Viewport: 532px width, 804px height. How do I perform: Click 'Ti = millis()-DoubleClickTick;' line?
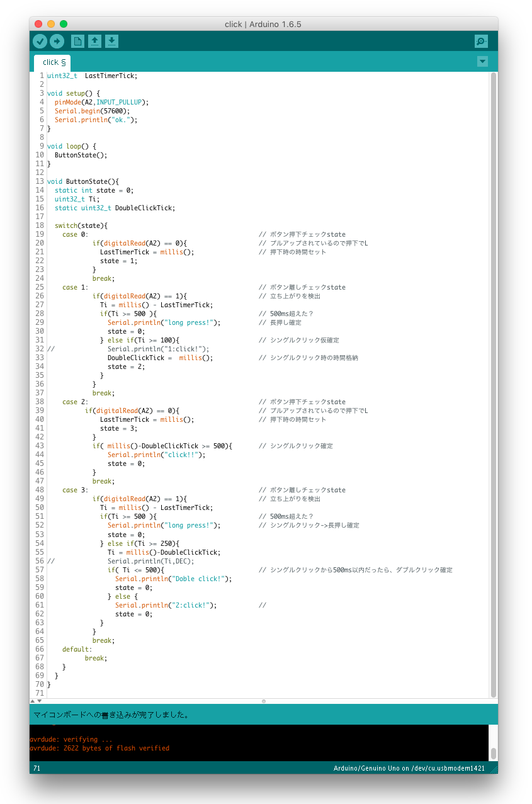164,552
